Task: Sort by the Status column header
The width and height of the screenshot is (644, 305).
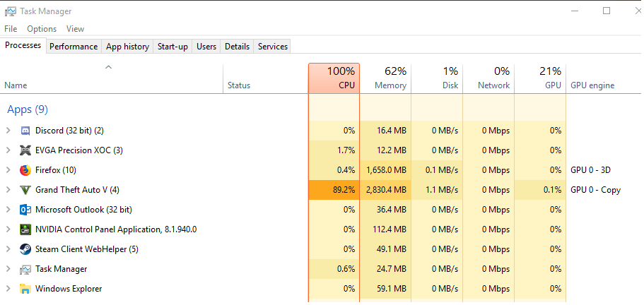Action: click(x=265, y=78)
